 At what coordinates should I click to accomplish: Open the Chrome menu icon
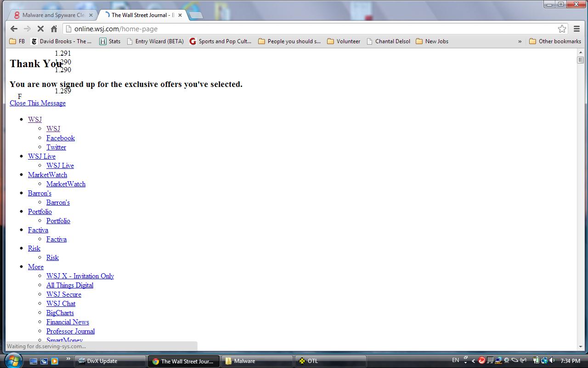pos(577,29)
